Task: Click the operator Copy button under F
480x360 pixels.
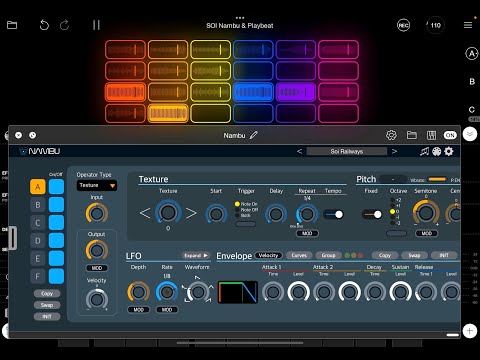Action: (x=47, y=293)
